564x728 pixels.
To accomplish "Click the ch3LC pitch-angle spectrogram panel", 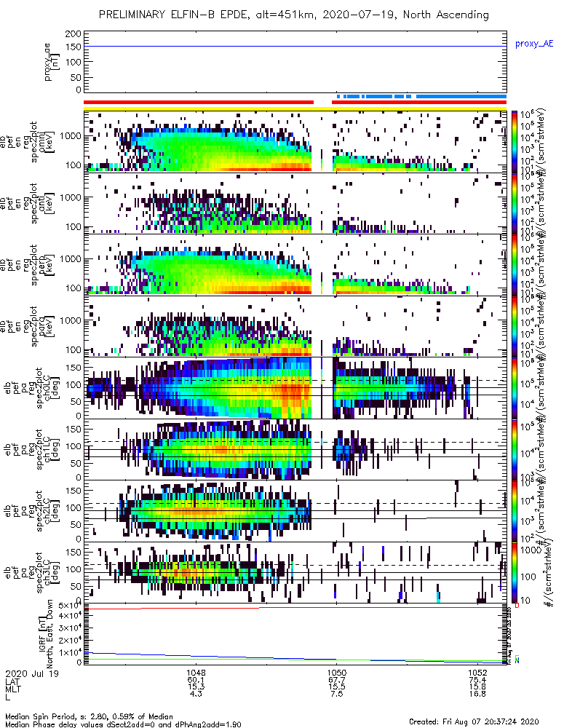I will [295, 572].
